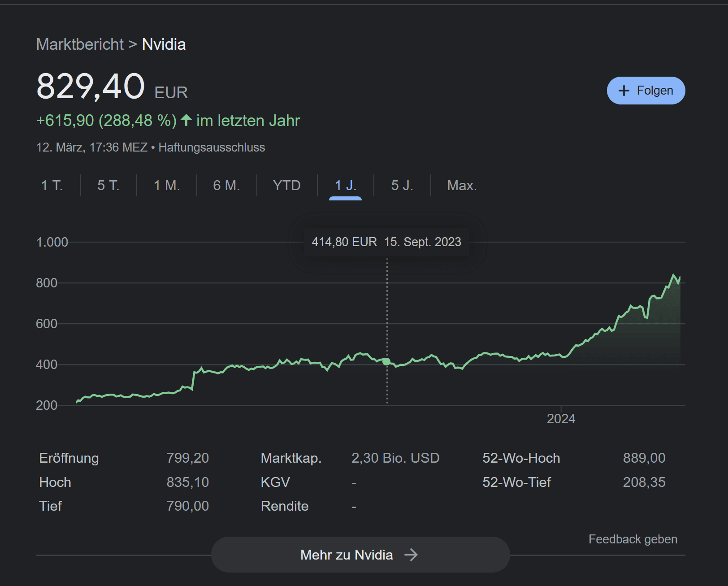This screenshot has height=586, width=728.
Task: Show the Max. chart range
Action: [462, 185]
